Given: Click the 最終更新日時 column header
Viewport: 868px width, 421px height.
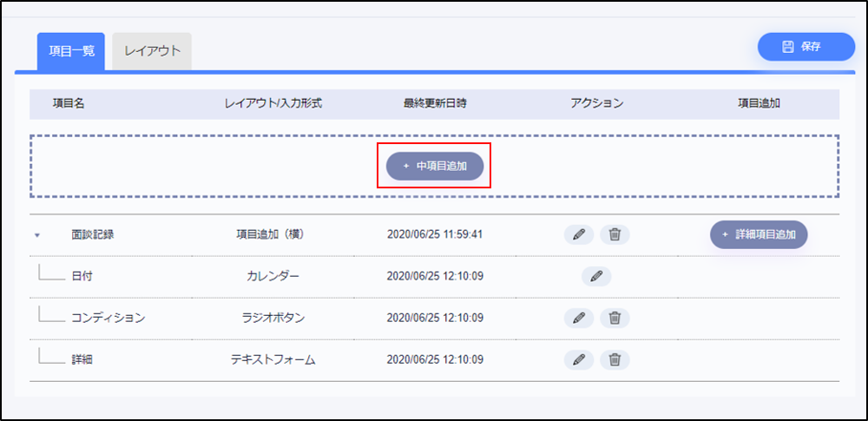Looking at the screenshot, I should pyautogui.click(x=435, y=103).
